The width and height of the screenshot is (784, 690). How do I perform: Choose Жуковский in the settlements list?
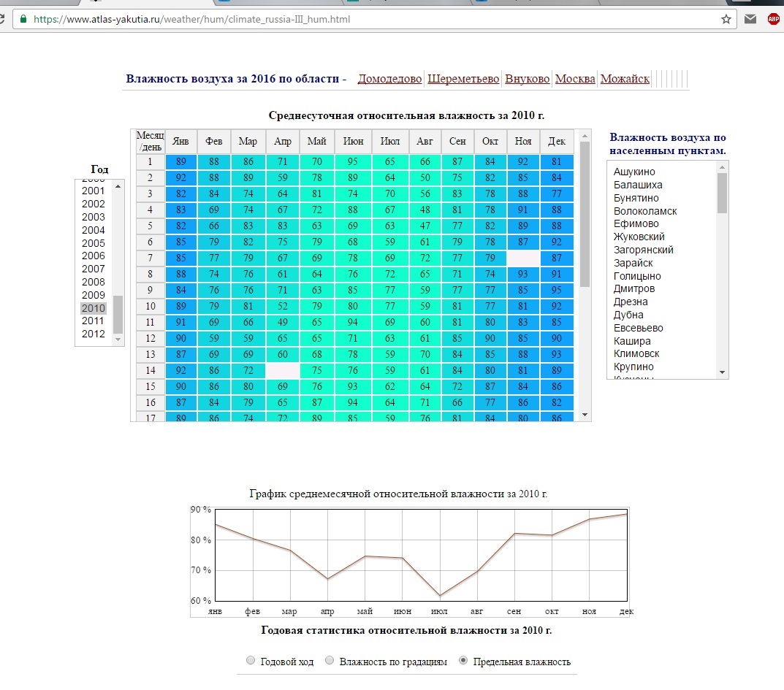639,237
